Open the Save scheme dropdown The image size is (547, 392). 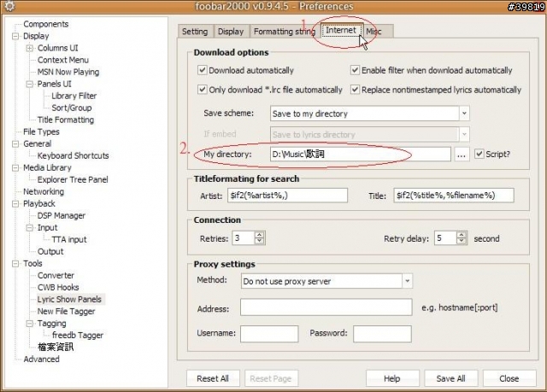tap(464, 114)
